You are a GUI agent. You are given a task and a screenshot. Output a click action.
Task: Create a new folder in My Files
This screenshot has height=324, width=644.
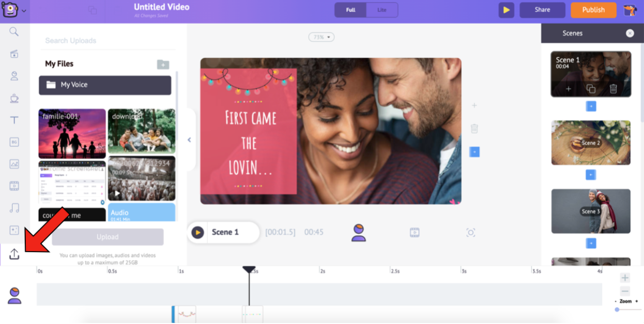tap(163, 64)
